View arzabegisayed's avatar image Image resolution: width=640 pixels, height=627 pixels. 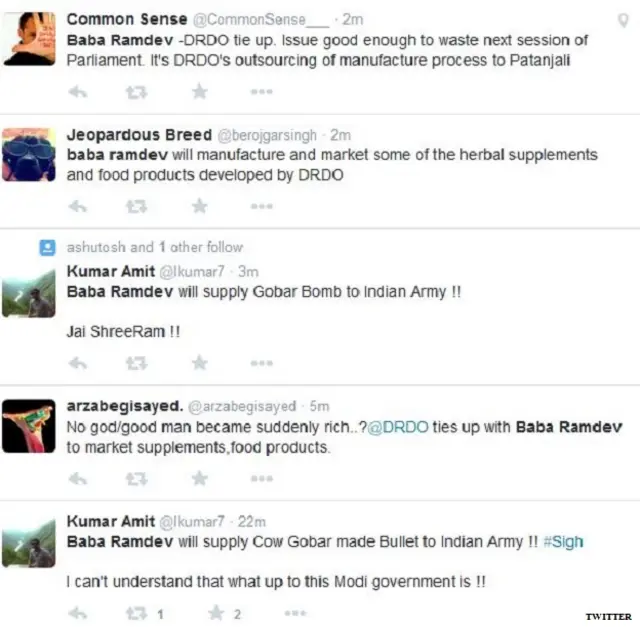[x=29, y=426]
